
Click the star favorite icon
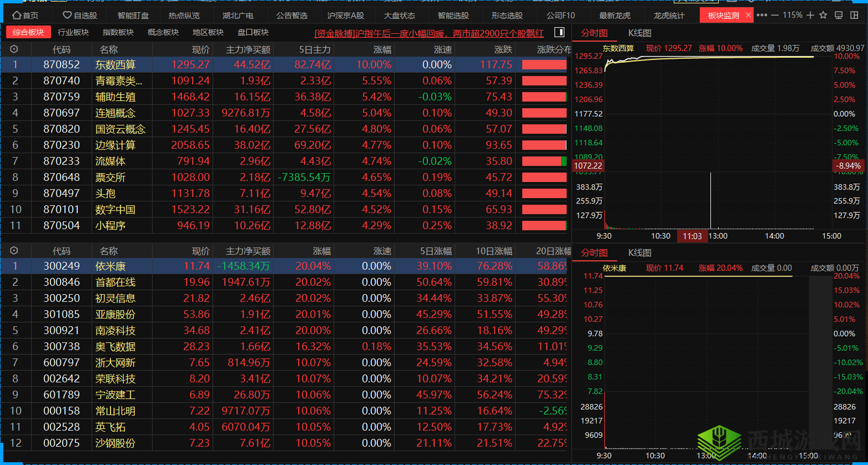click(x=824, y=15)
